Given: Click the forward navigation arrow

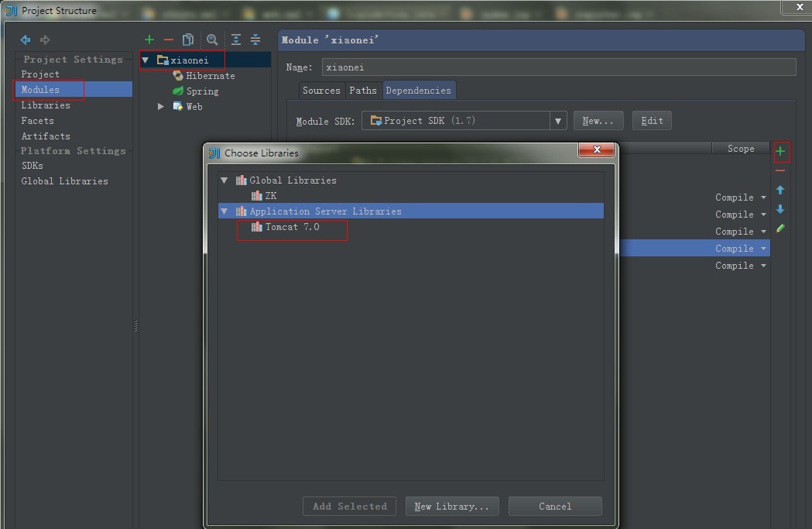Looking at the screenshot, I should pyautogui.click(x=45, y=40).
